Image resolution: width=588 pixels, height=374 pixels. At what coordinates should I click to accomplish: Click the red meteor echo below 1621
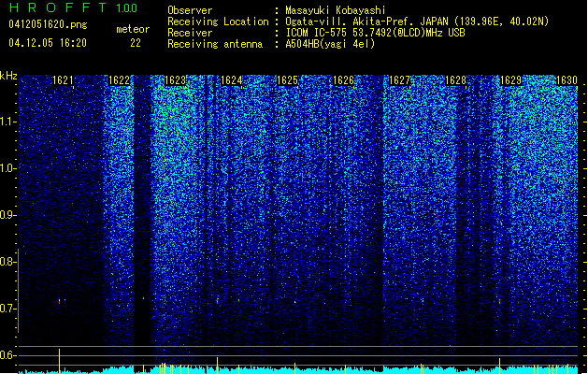[x=59, y=301]
